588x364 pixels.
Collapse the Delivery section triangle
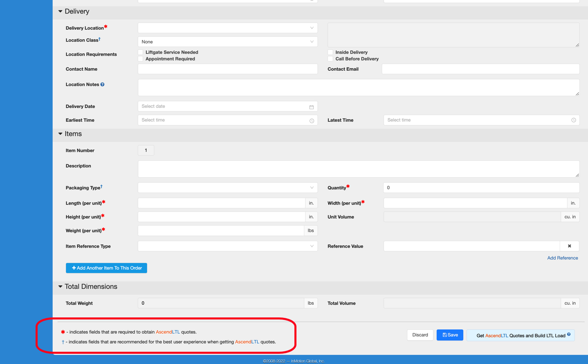point(61,11)
